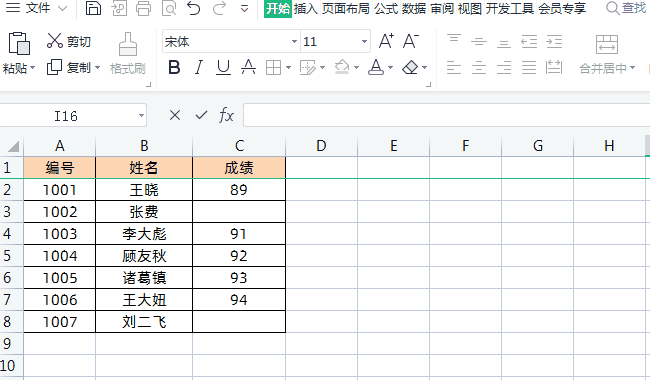Increase indent in cell
Screen dimensions: 650x380
[x=554, y=41]
